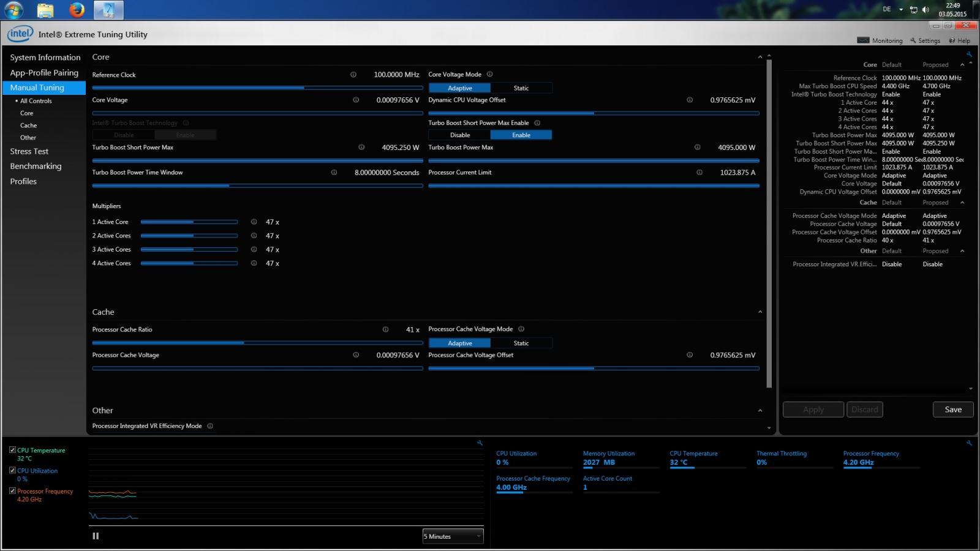The width and height of the screenshot is (980, 551).
Task: Collapse Core group in proposed settings panel
Action: tap(962, 64)
